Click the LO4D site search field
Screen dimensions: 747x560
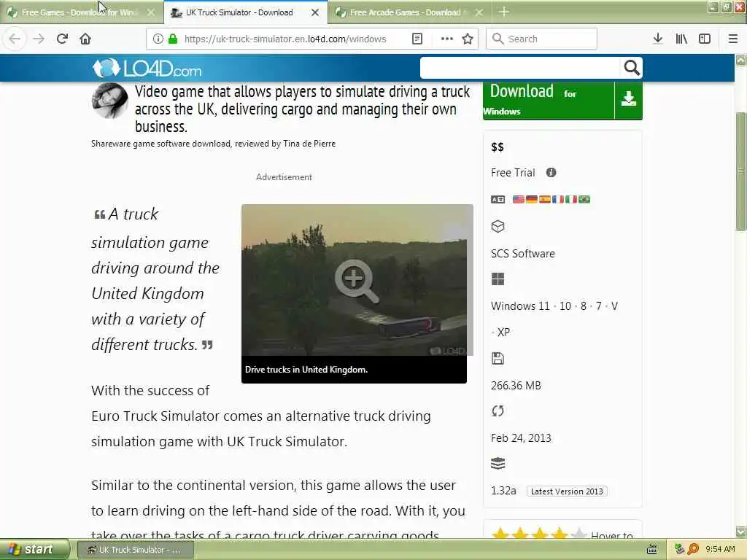pyautogui.click(x=519, y=68)
